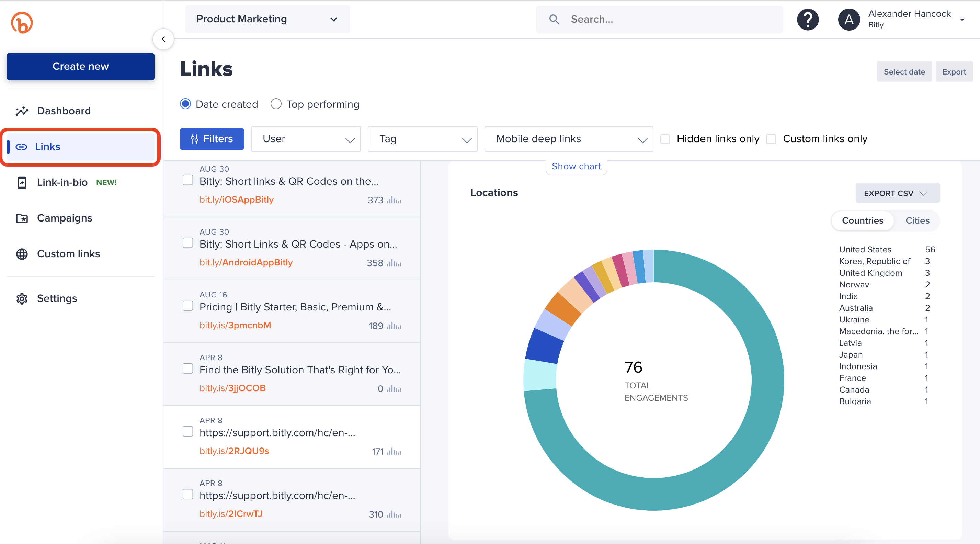Open the Alexander Hancock account menu arrow
Screen dimensions: 980x544
pyautogui.click(x=962, y=20)
